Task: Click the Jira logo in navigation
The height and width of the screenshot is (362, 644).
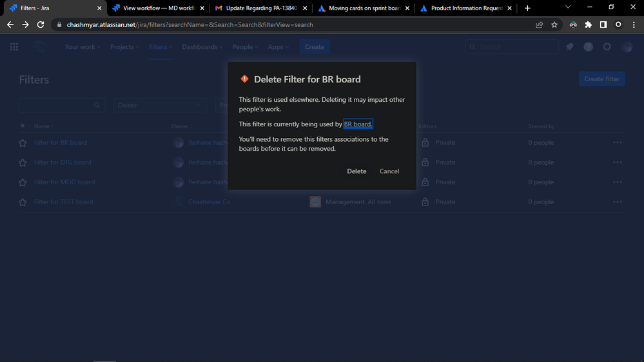Action: [x=39, y=47]
